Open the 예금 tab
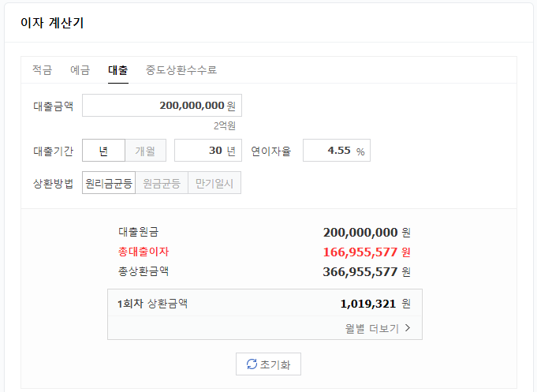Viewport: 537px width, 392px height. [80, 70]
